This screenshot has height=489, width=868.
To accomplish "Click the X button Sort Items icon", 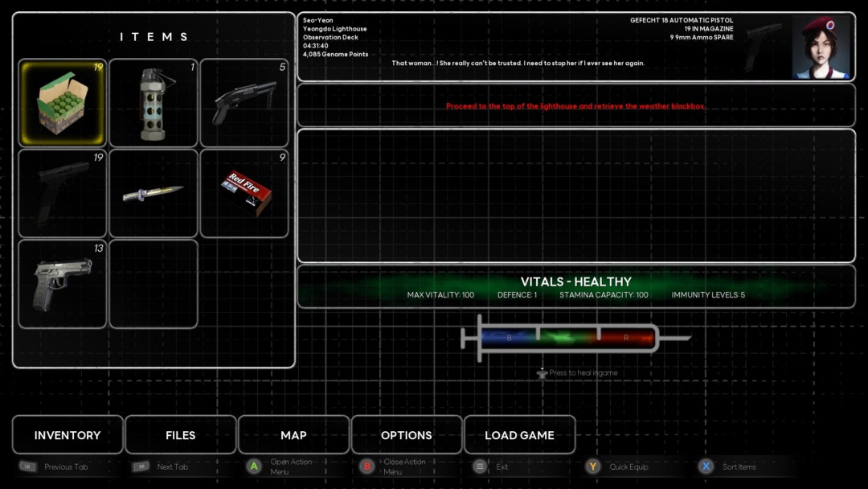I will coord(706,466).
